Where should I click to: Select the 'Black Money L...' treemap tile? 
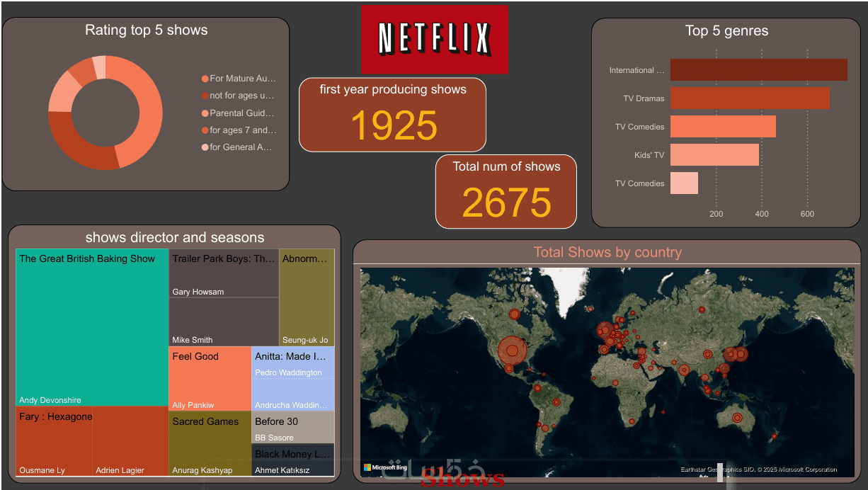coord(292,460)
